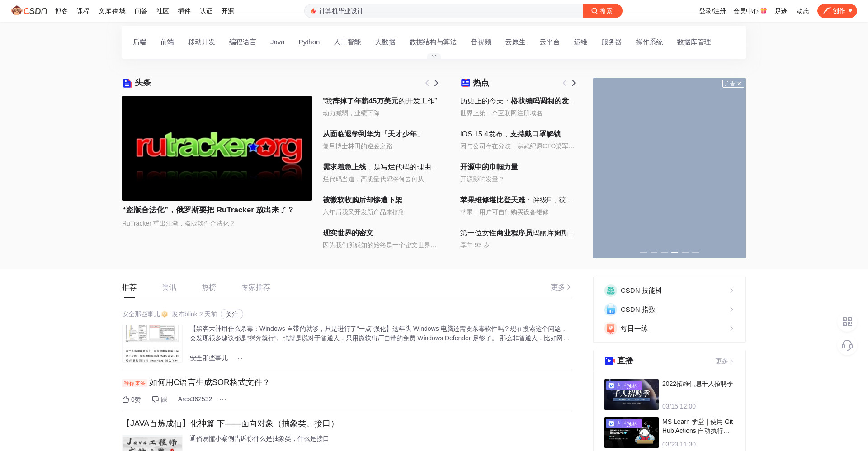Image resolution: width=868 pixels, height=451 pixels.
Task: Open 开源中的巾帼力量 article
Action: [x=489, y=167]
